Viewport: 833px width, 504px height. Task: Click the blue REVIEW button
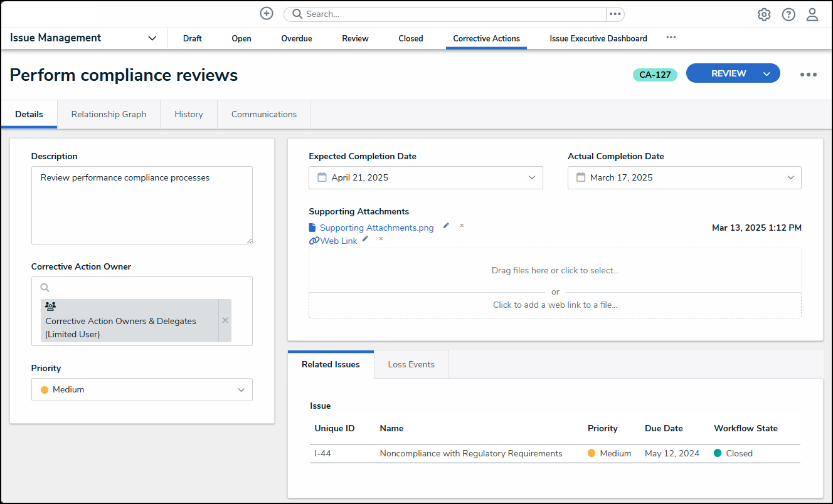tap(728, 73)
